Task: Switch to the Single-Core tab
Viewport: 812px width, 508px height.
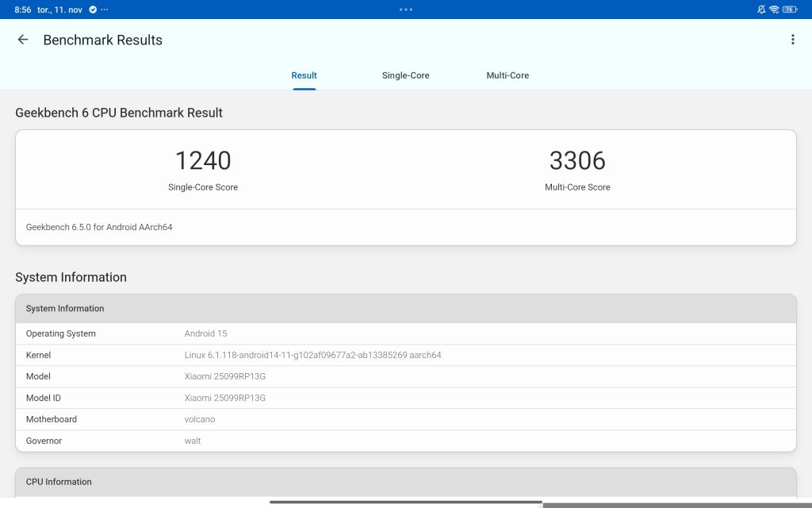Action: pyautogui.click(x=405, y=75)
